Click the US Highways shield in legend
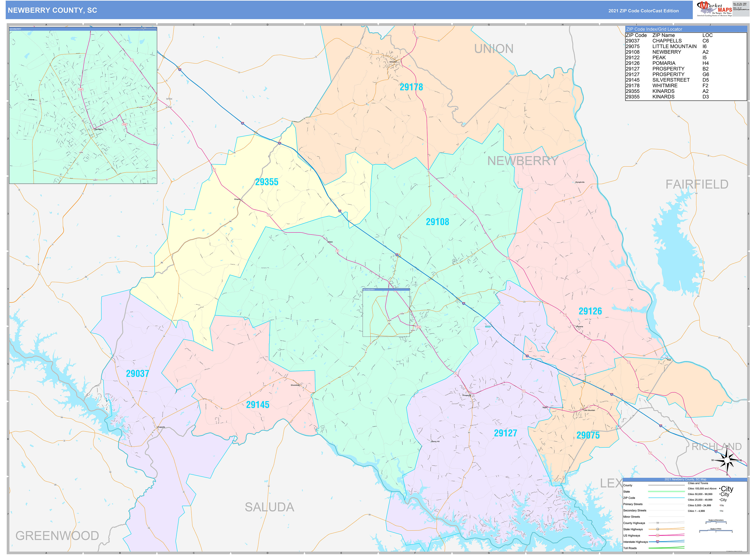 tap(657, 535)
